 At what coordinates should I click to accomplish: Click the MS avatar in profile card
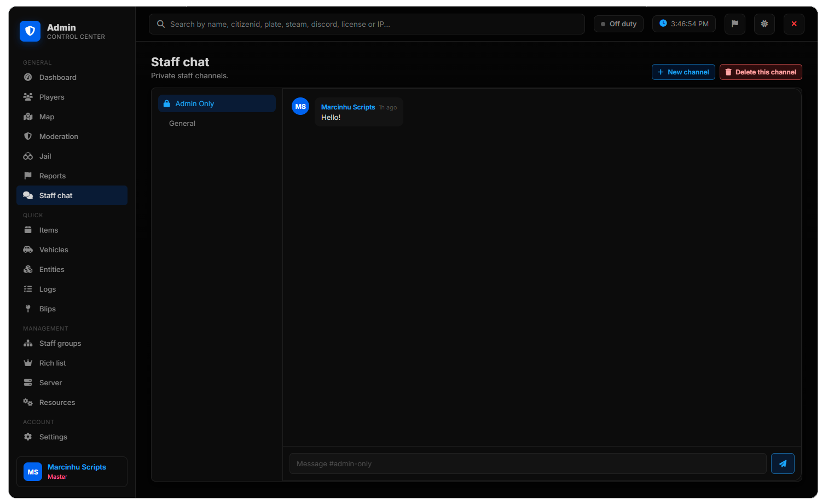pyautogui.click(x=33, y=472)
